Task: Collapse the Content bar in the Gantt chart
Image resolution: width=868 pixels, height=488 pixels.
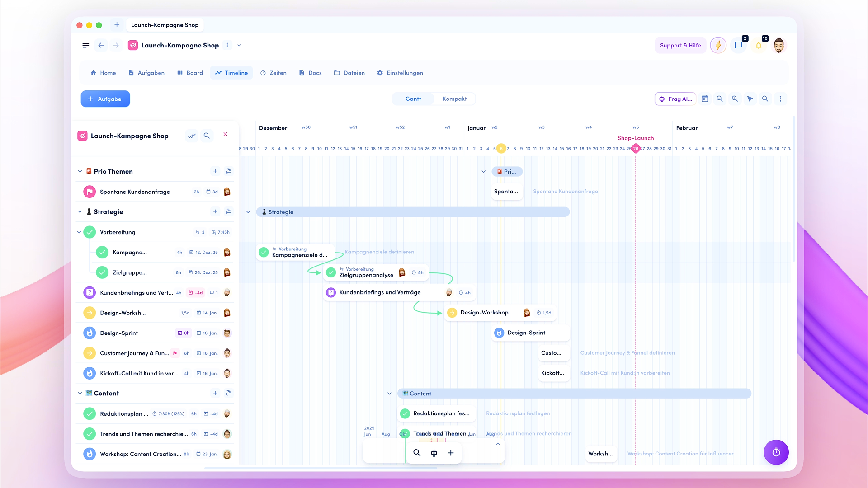Action: [x=389, y=394]
